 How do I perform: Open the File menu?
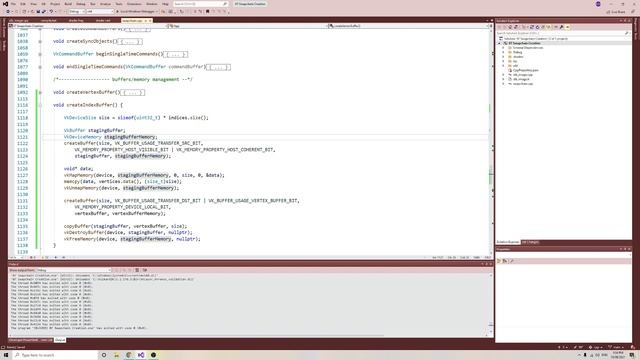pos(13,4)
